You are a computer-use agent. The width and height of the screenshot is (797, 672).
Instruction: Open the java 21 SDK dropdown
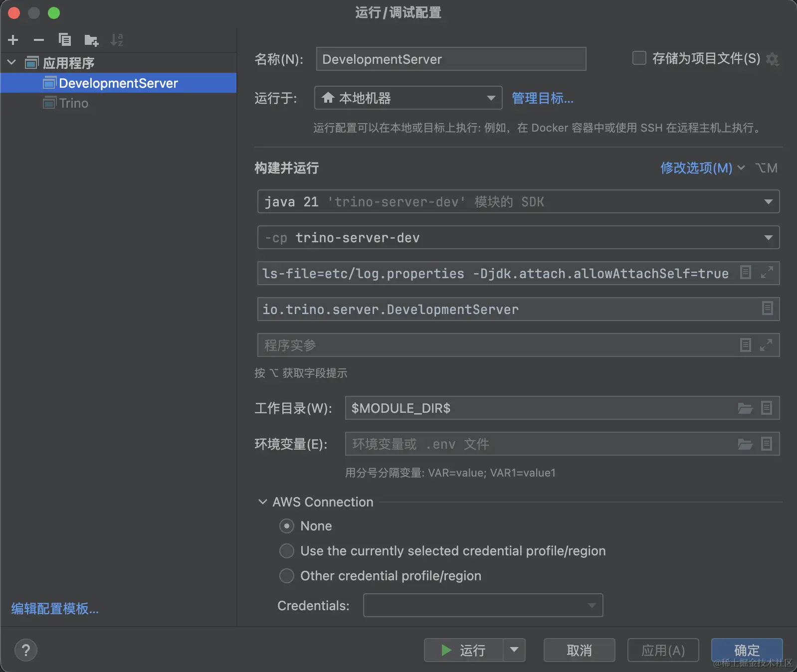click(518, 201)
